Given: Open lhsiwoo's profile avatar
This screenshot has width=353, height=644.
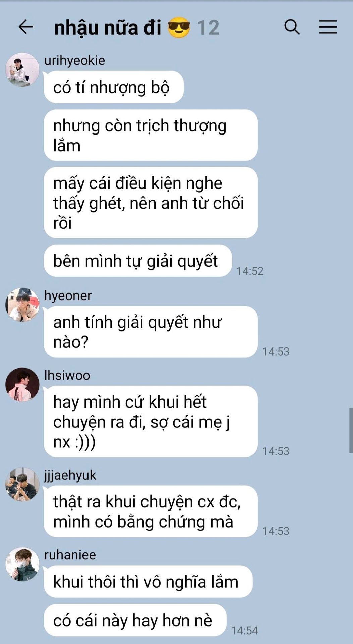Looking at the screenshot, I should tap(22, 384).
